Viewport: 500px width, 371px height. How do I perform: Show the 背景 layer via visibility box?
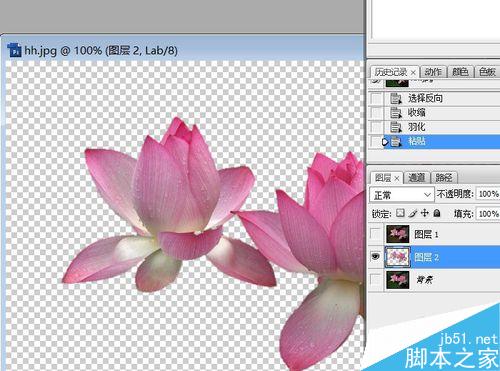coord(376,279)
